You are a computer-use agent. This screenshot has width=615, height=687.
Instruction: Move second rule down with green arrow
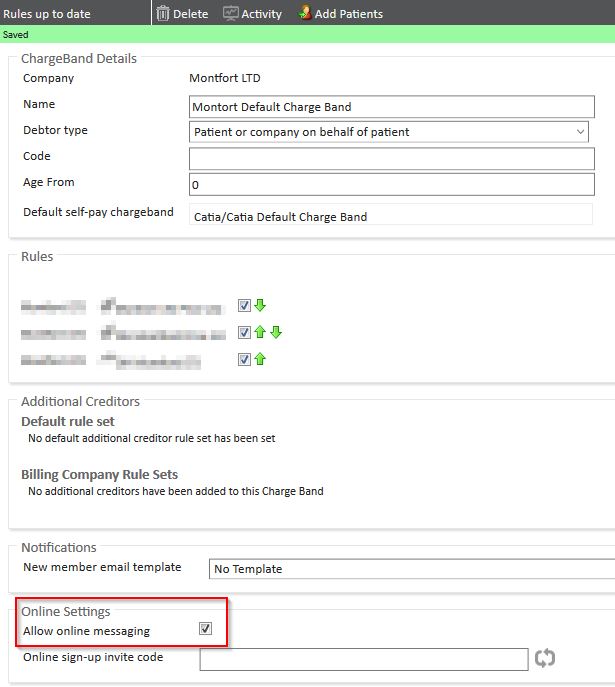tap(276, 333)
